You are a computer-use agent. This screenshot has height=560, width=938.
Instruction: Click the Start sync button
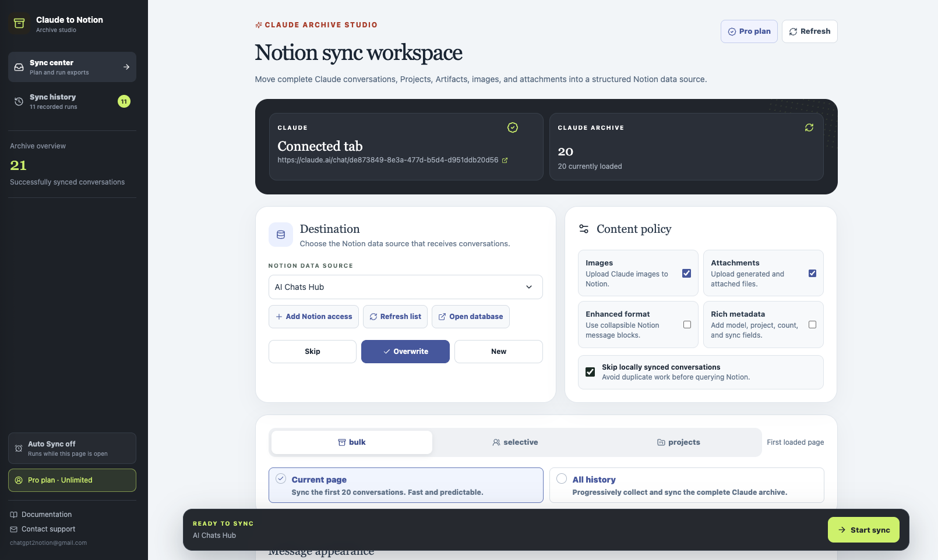coord(863,530)
